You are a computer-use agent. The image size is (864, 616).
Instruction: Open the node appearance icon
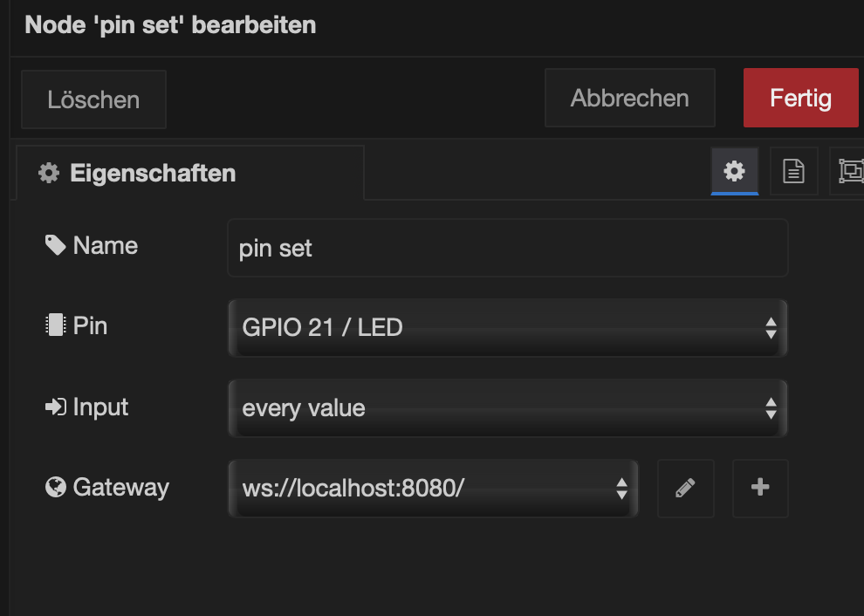tap(849, 171)
